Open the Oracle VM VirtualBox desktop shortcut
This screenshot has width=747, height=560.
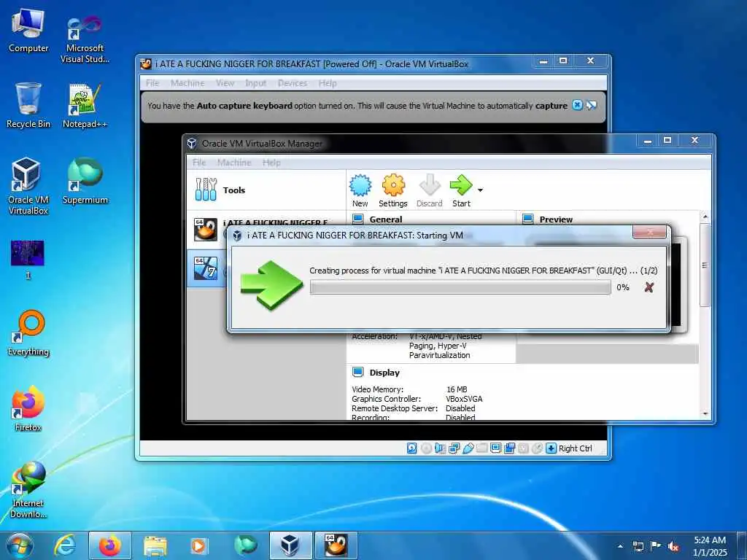coord(28,186)
